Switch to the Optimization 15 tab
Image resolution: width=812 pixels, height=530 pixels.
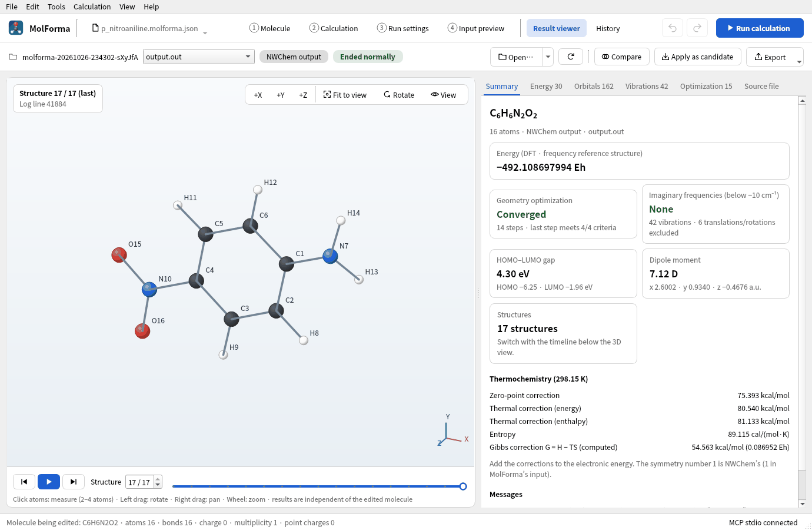[706, 86]
